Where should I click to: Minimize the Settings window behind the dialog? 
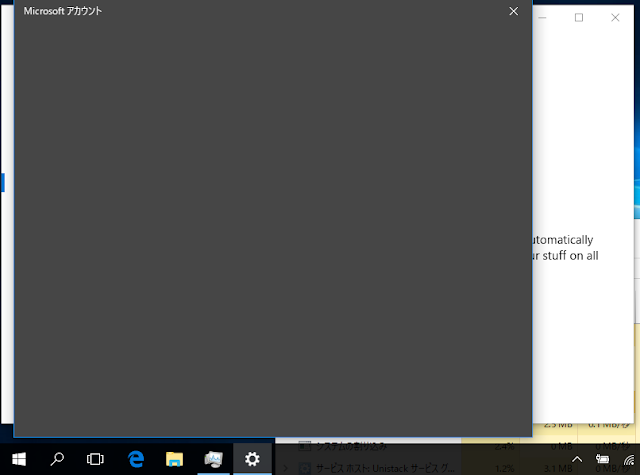coord(542,18)
